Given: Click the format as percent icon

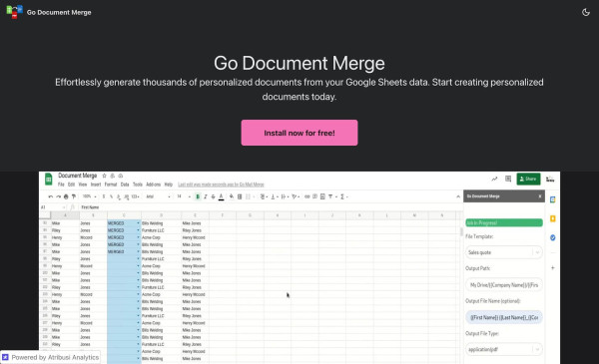Looking at the screenshot, I should click(111, 196).
